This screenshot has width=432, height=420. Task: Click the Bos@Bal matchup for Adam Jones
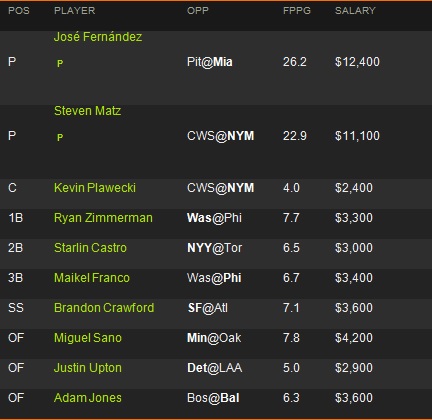click(x=213, y=398)
